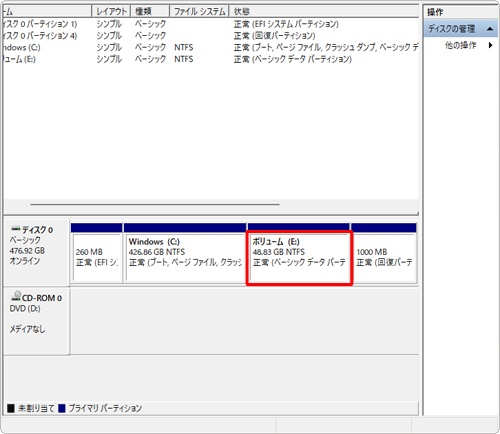Select the ボリューム (E:) row in volume list
500x434 pixels.
pyautogui.click(x=211, y=59)
